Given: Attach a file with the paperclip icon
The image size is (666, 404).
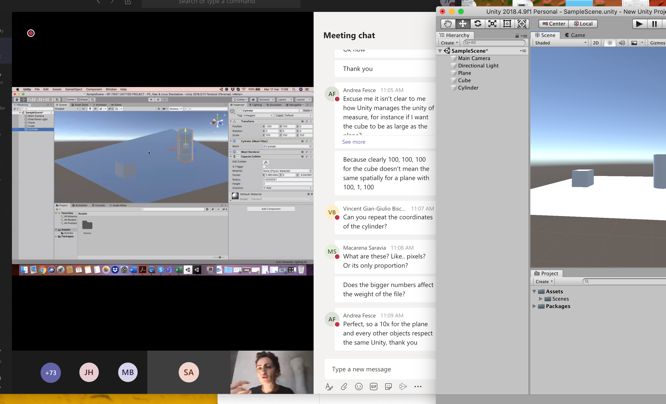Looking at the screenshot, I should pos(344,387).
